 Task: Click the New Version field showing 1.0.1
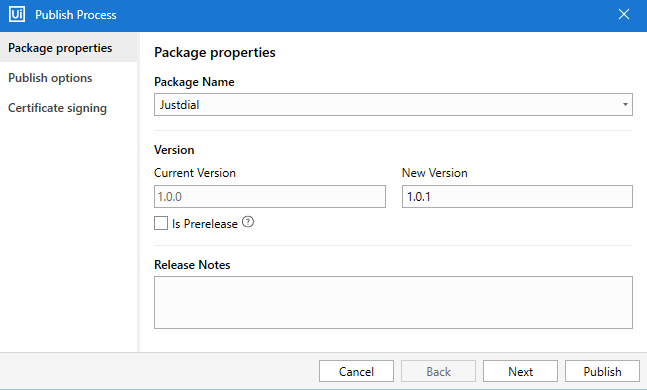517,196
